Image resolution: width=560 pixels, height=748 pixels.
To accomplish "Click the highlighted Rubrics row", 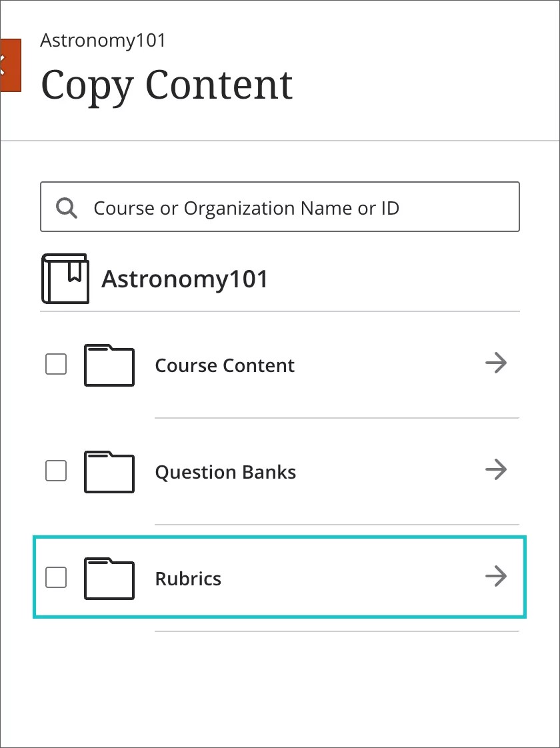I will pos(280,578).
